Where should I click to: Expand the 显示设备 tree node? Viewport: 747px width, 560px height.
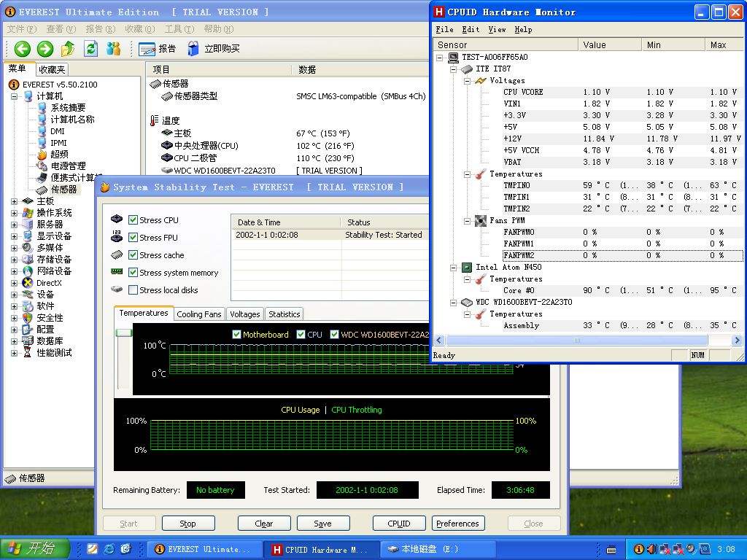[15, 236]
